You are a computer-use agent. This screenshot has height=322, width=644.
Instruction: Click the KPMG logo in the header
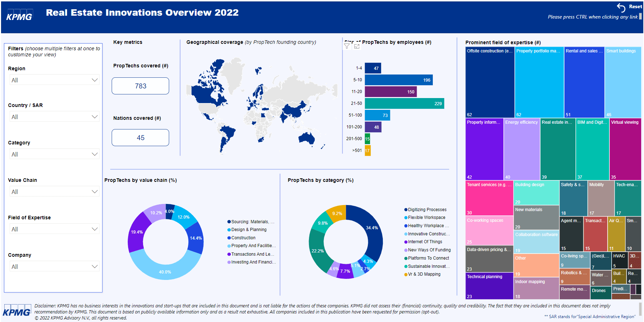[x=19, y=15]
